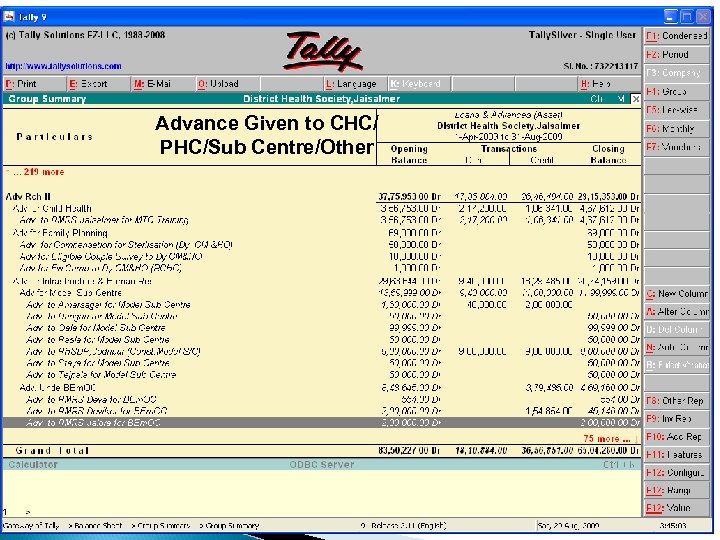Visit the tallysolutions.com link
The height and width of the screenshot is (540, 720).
tap(63, 66)
